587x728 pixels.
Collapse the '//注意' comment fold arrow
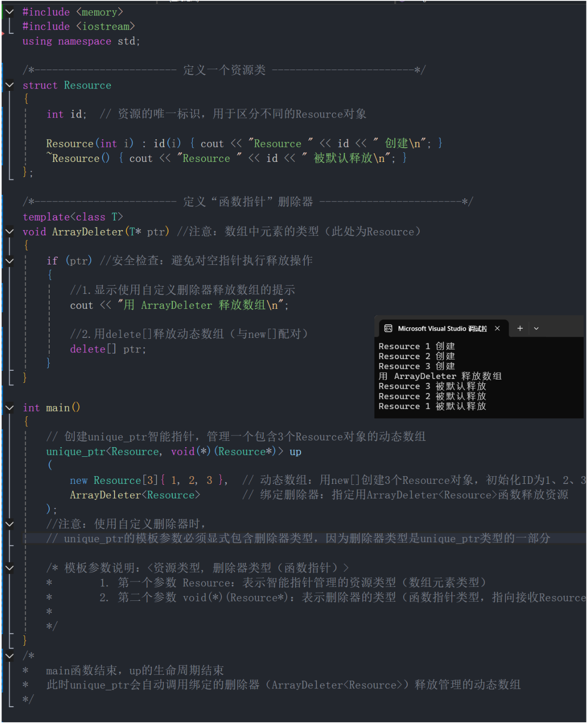[9, 524]
